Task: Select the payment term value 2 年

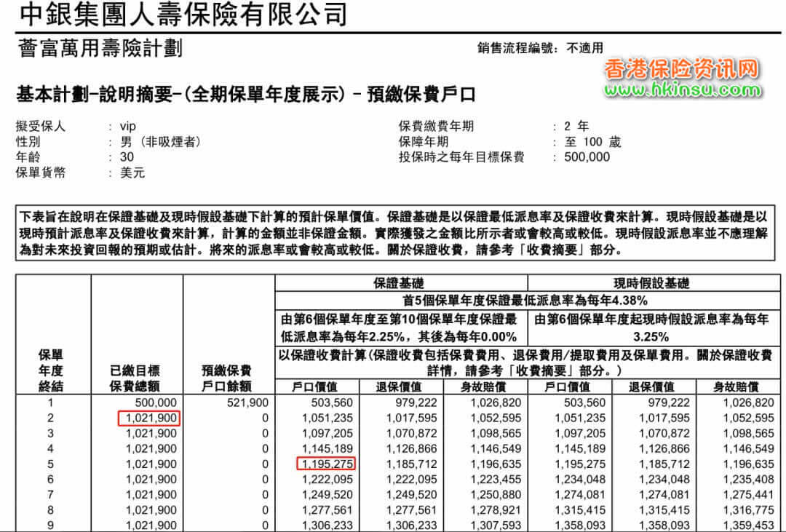Action: (x=576, y=126)
